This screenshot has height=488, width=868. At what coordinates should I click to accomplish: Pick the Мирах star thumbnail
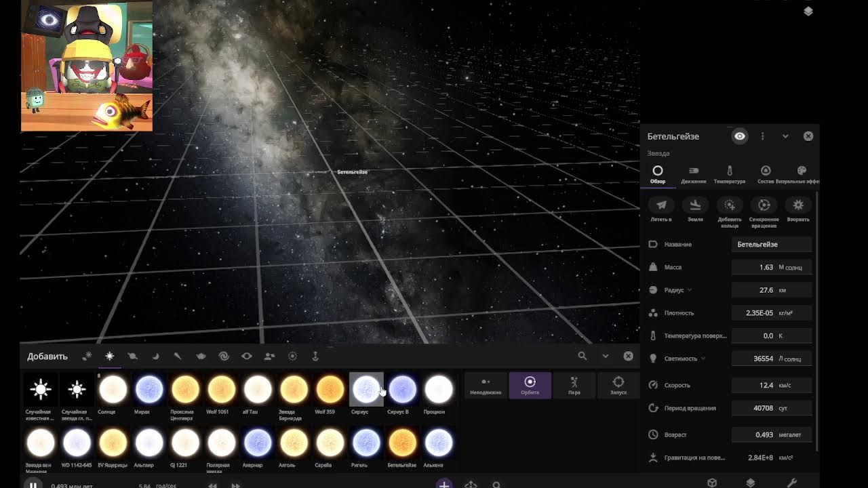point(149,390)
